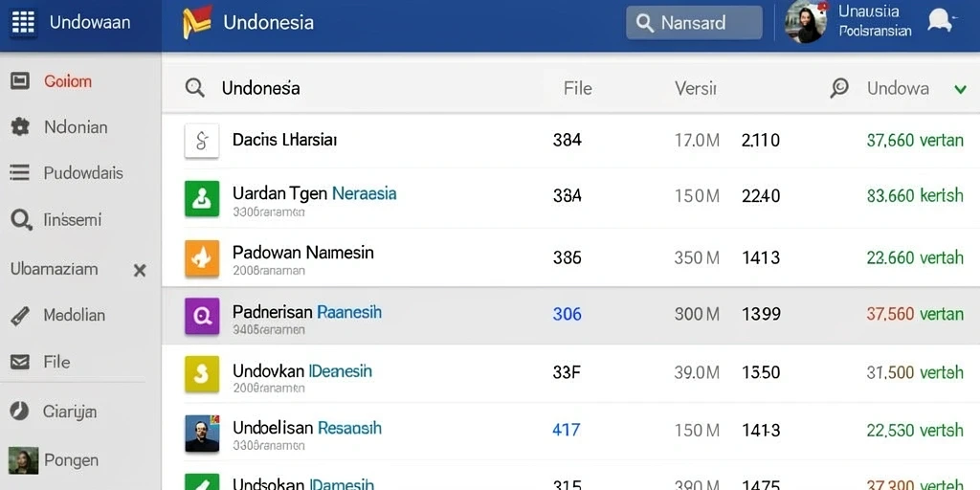
Task: Click the Ubarnaziam sidebar heading
Action: [x=55, y=269]
